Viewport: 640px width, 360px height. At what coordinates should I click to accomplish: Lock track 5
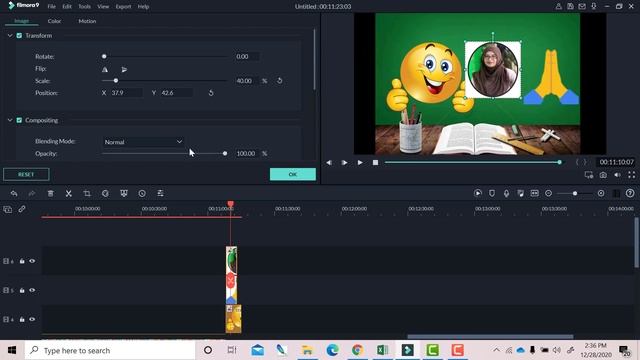tap(22, 290)
